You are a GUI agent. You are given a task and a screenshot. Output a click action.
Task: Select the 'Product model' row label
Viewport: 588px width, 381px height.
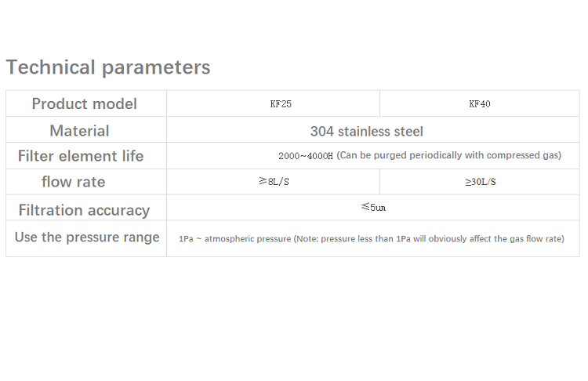coord(84,103)
